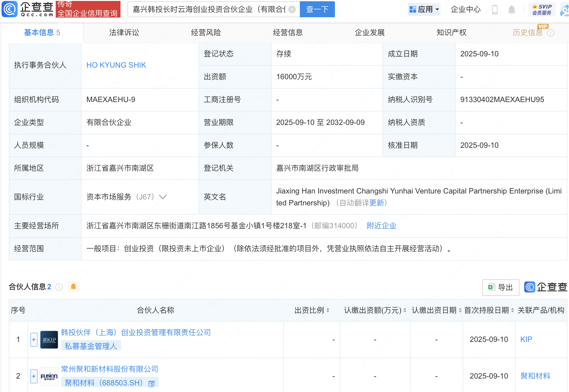
Task: Select 2025-09-10 至 2032-09-09 term text
Action: 320,122
